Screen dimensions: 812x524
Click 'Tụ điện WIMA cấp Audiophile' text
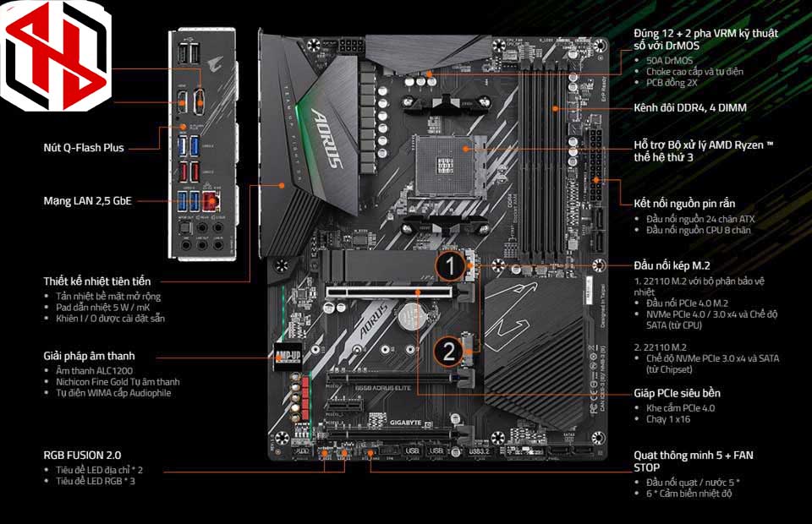pos(113,393)
